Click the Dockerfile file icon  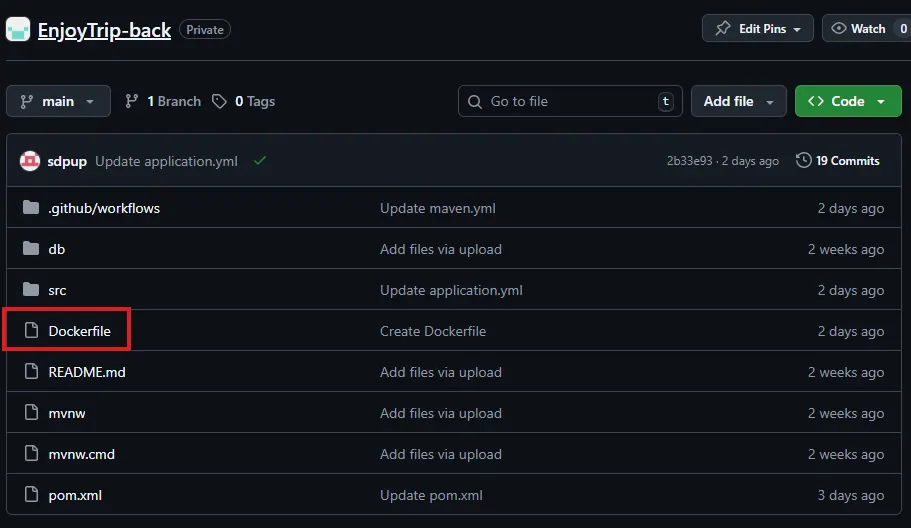click(x=31, y=331)
